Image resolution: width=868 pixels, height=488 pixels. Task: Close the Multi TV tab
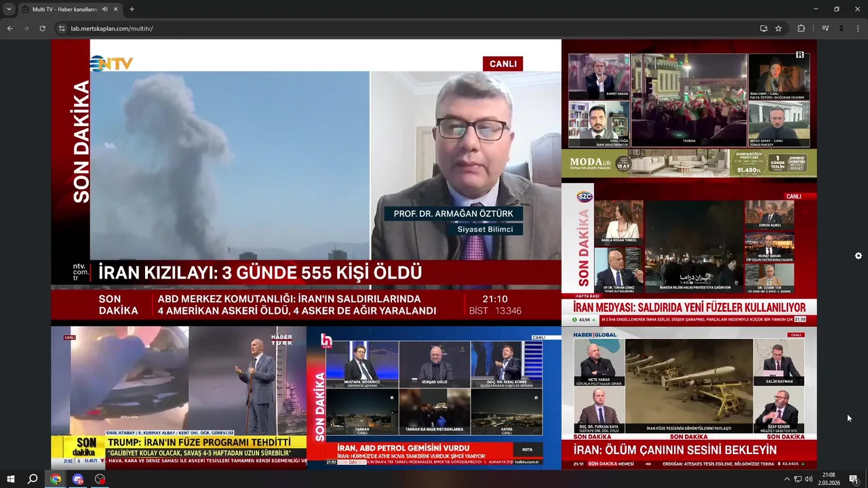(115, 9)
